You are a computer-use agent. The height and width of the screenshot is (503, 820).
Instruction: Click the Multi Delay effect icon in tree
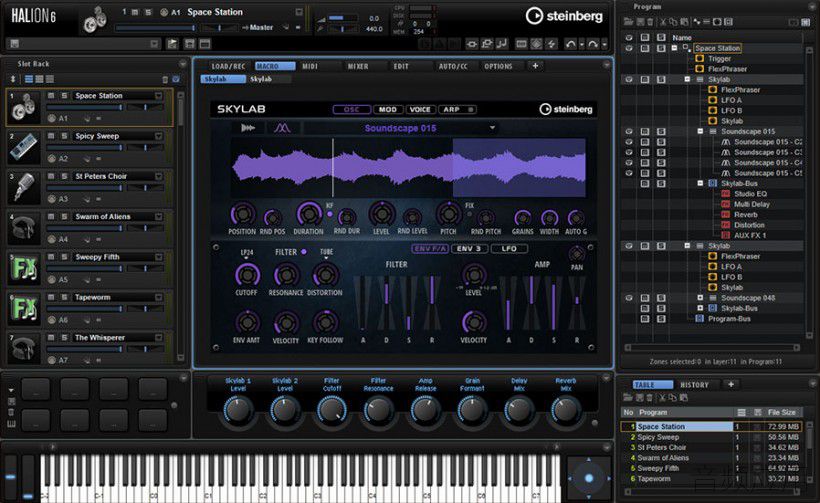725,204
